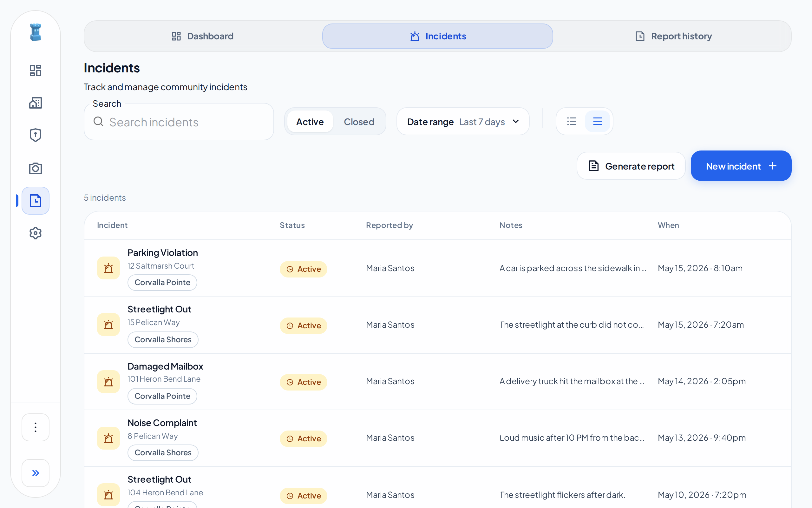Click the 'When' column header
The width and height of the screenshot is (812, 508).
click(x=668, y=225)
